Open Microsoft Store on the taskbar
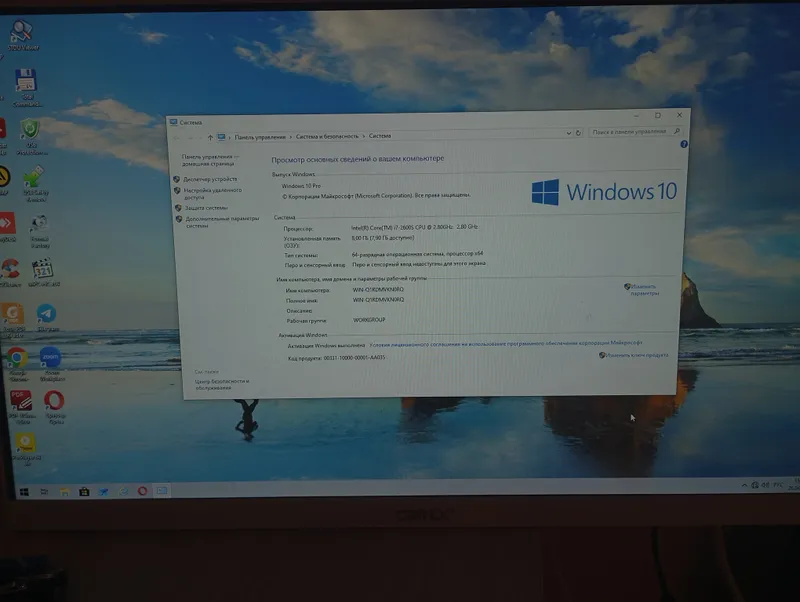The width and height of the screenshot is (800, 602). (84, 492)
